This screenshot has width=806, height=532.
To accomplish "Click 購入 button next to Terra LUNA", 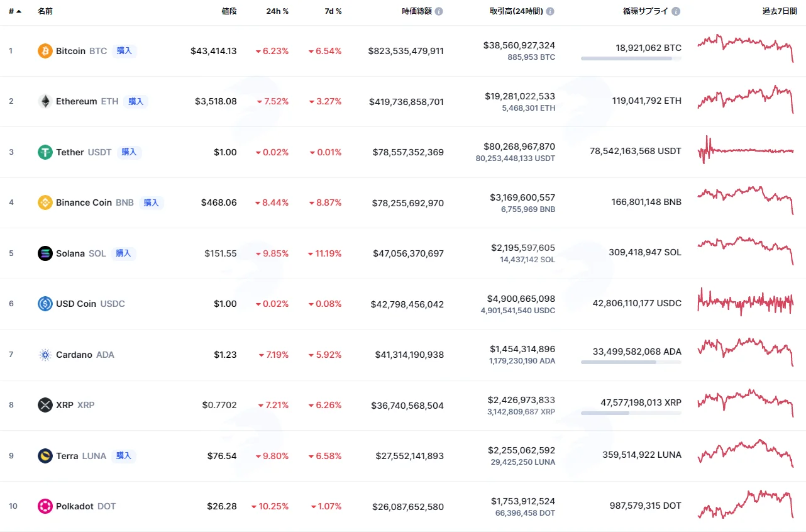I will coord(124,456).
